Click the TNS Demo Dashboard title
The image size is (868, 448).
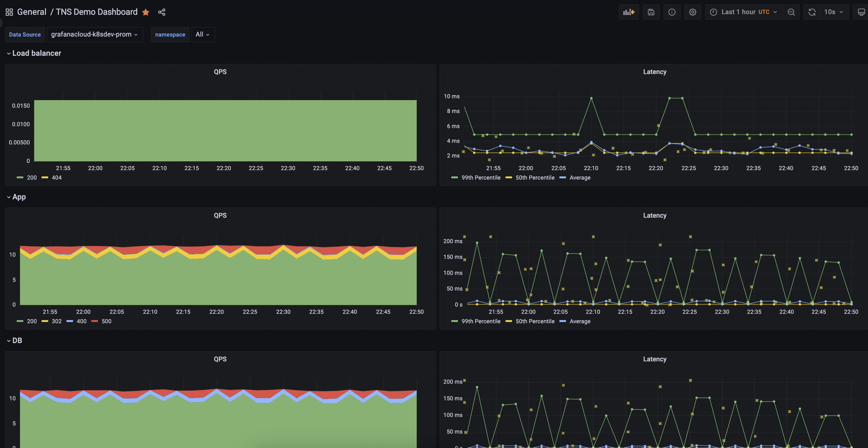coord(97,12)
